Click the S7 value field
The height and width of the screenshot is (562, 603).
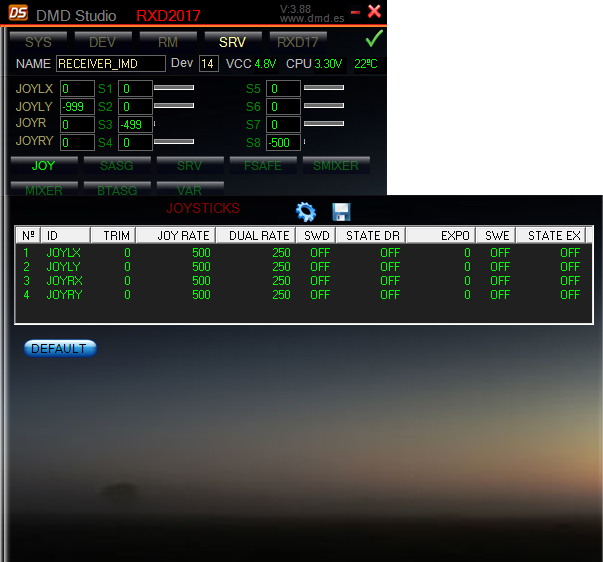pos(283,125)
